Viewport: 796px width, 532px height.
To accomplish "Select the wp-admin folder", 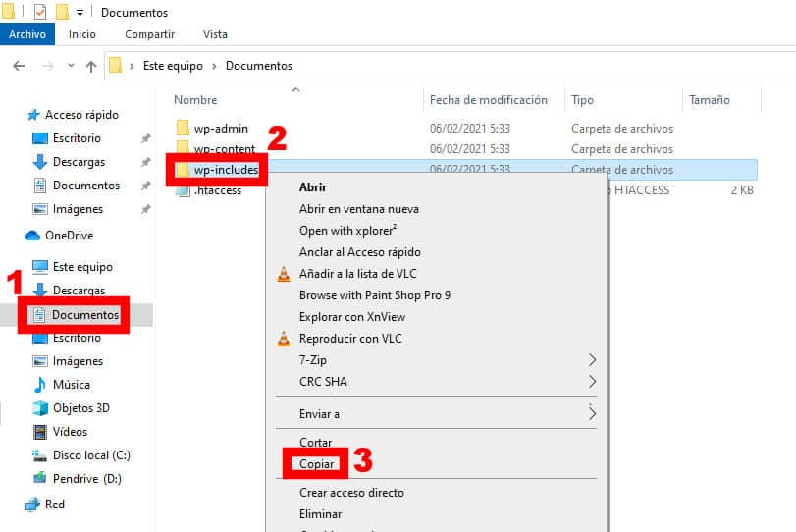I will 221,129.
